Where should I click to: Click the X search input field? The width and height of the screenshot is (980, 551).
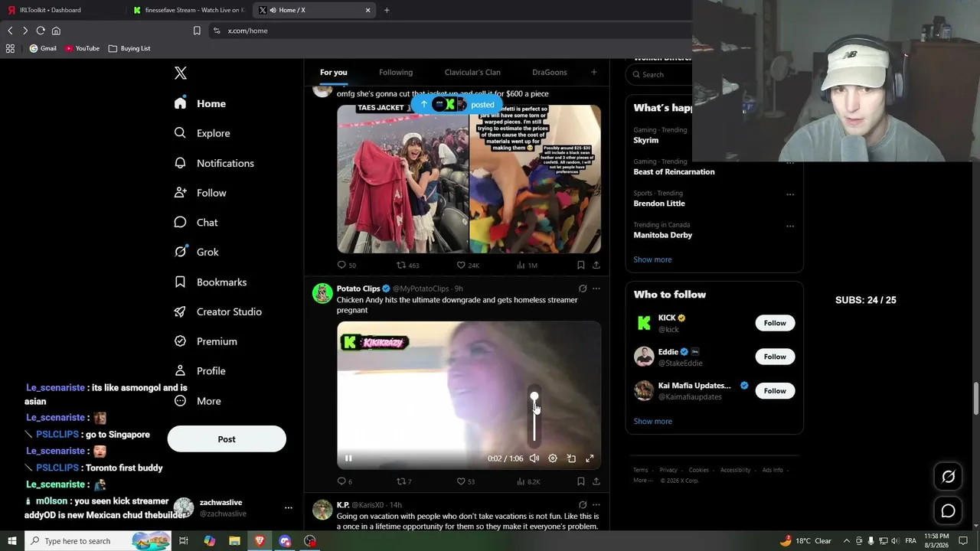click(660, 74)
